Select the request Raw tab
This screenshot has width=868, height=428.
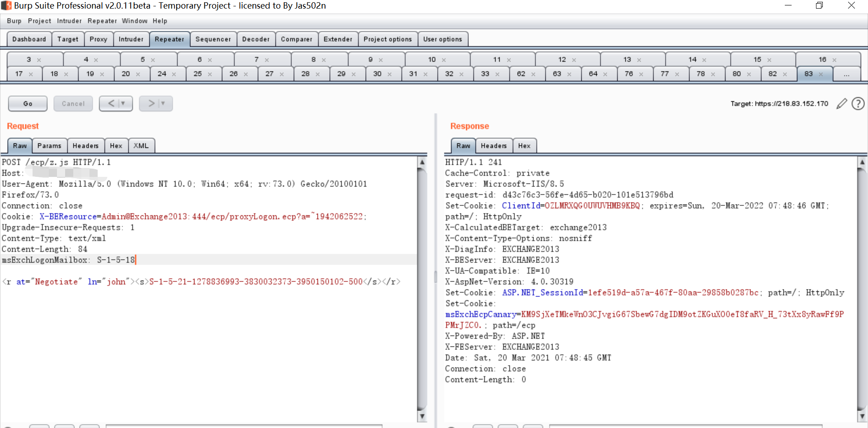(20, 146)
